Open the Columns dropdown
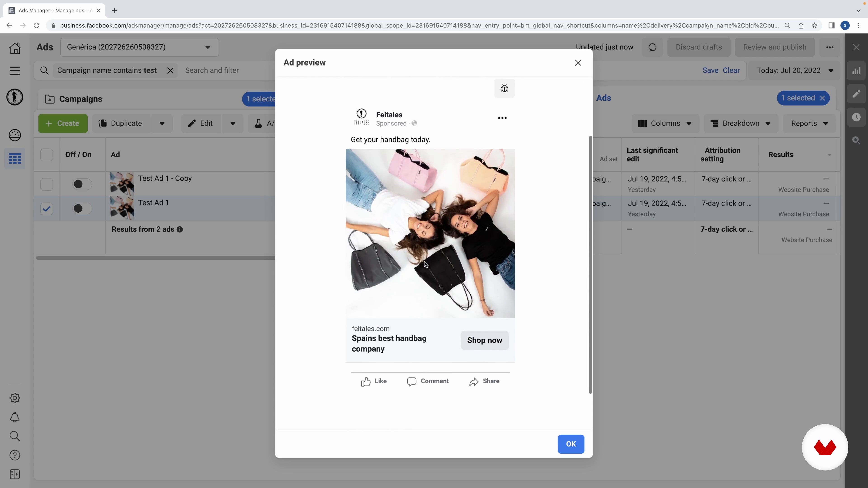Image resolution: width=868 pixels, height=488 pixels. point(665,123)
